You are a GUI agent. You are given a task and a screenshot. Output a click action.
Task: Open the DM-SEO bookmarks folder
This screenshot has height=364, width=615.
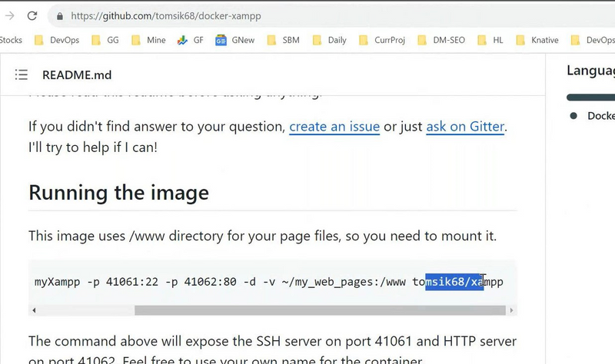click(442, 40)
